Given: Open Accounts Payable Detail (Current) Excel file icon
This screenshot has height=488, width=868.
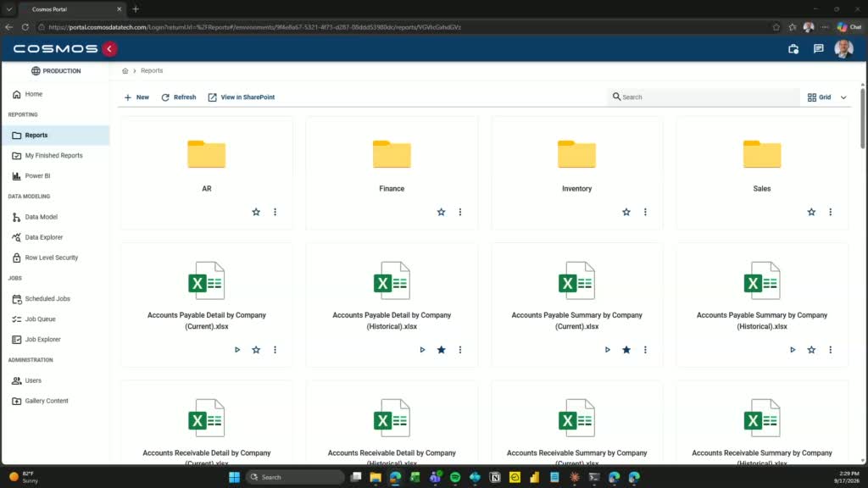Looking at the screenshot, I should [207, 280].
